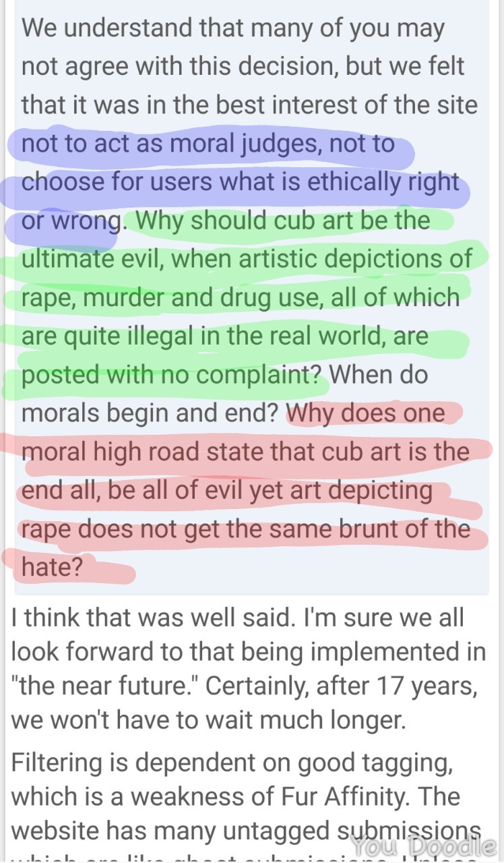
Task: Click the red highlighted word 'hate?'
Action: click(52, 567)
